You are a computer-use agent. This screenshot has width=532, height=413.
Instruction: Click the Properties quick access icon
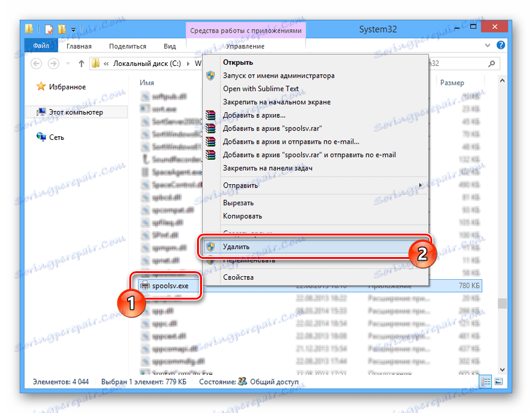pos(49,29)
